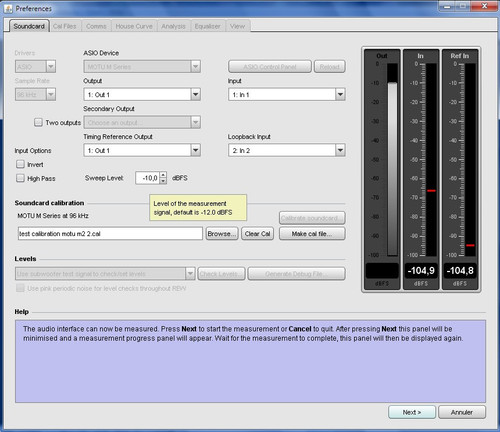Toggle the Invert input option
This screenshot has width=500, height=432.
click(21, 164)
